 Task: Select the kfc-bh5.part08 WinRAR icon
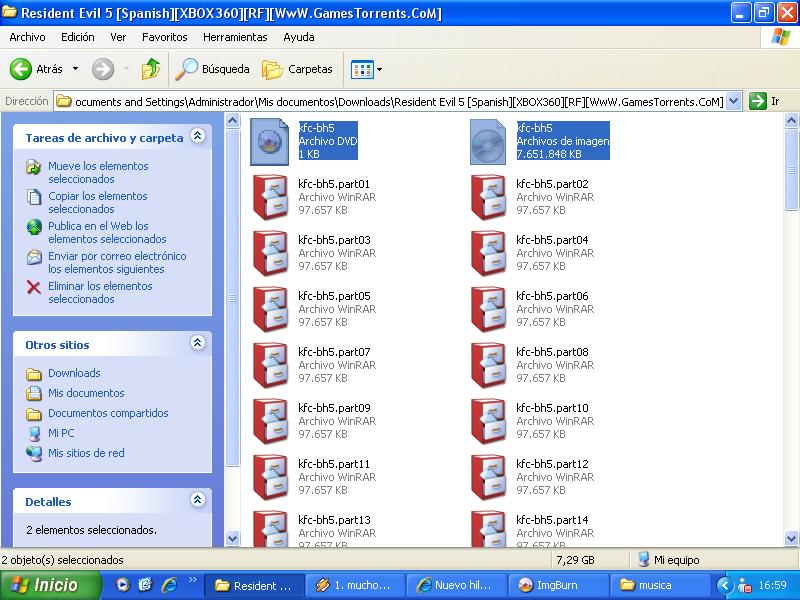pos(488,366)
